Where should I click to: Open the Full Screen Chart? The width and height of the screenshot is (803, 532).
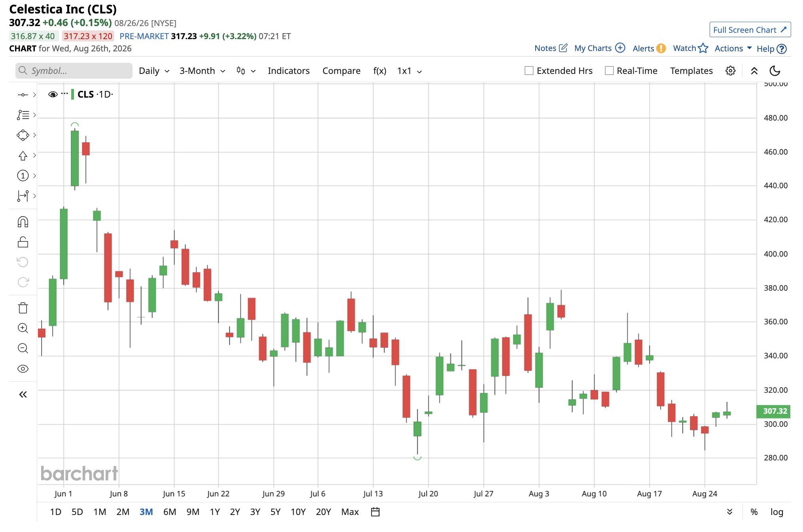coord(750,30)
